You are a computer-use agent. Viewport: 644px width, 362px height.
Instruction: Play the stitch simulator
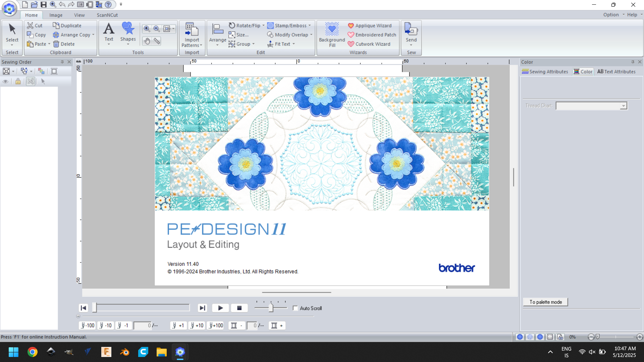coord(220,308)
